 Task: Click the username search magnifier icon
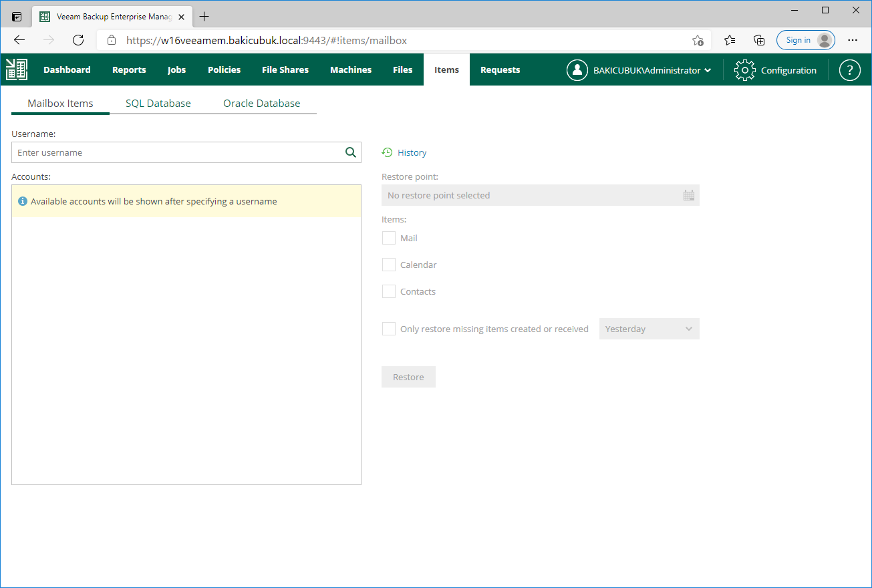tap(351, 152)
